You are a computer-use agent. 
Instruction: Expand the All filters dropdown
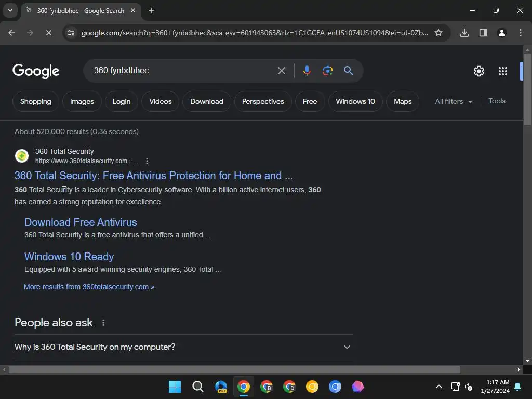454,101
